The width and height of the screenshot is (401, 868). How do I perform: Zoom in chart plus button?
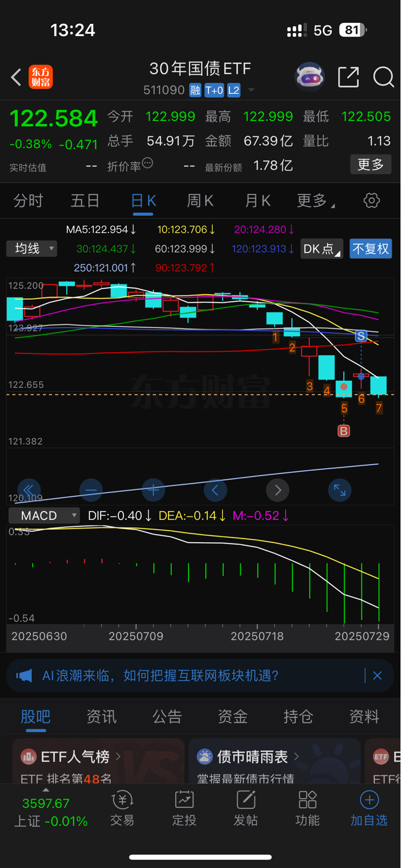tap(153, 490)
